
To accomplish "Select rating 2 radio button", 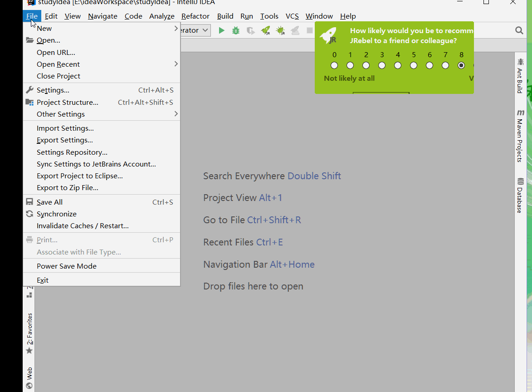I will (x=366, y=65).
